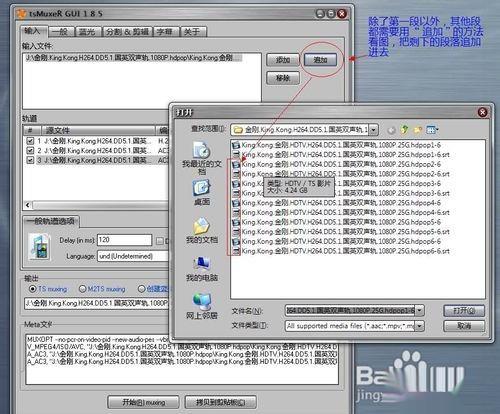
Task: Open the recent documents place (我最近的文档)
Action: click(x=202, y=158)
